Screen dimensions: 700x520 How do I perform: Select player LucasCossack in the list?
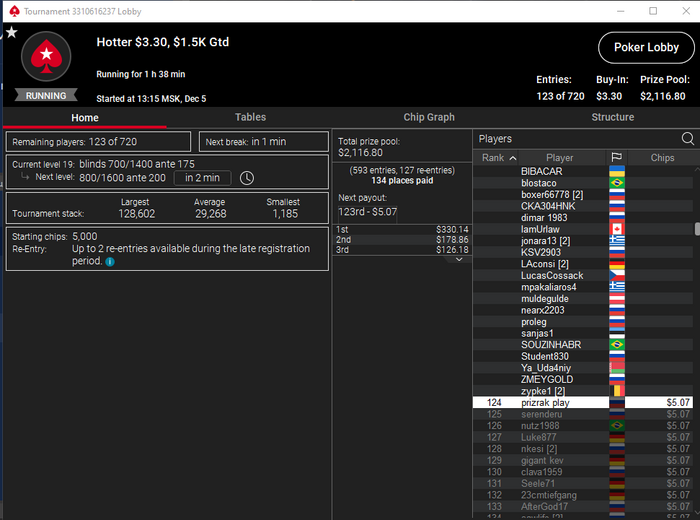tap(552, 275)
